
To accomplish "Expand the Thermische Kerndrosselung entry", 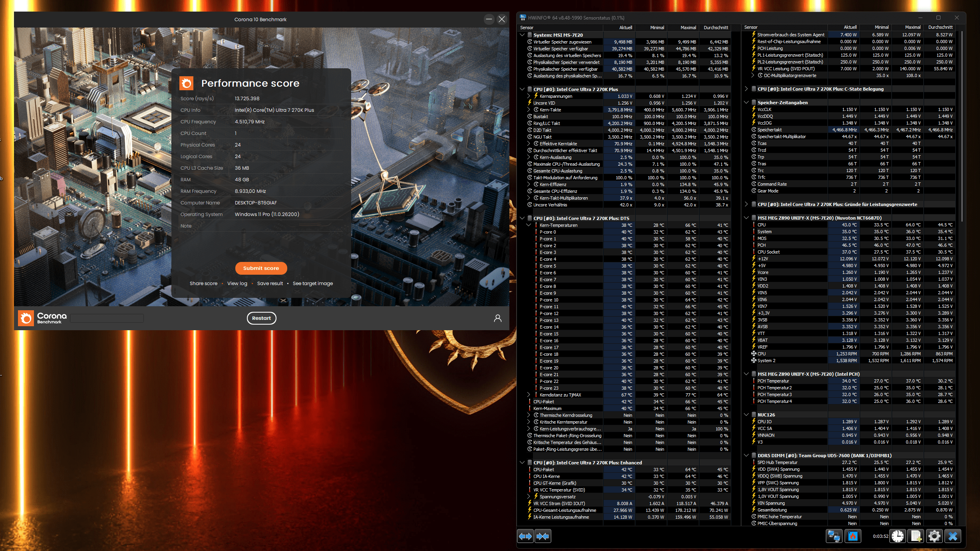I will click(x=529, y=415).
